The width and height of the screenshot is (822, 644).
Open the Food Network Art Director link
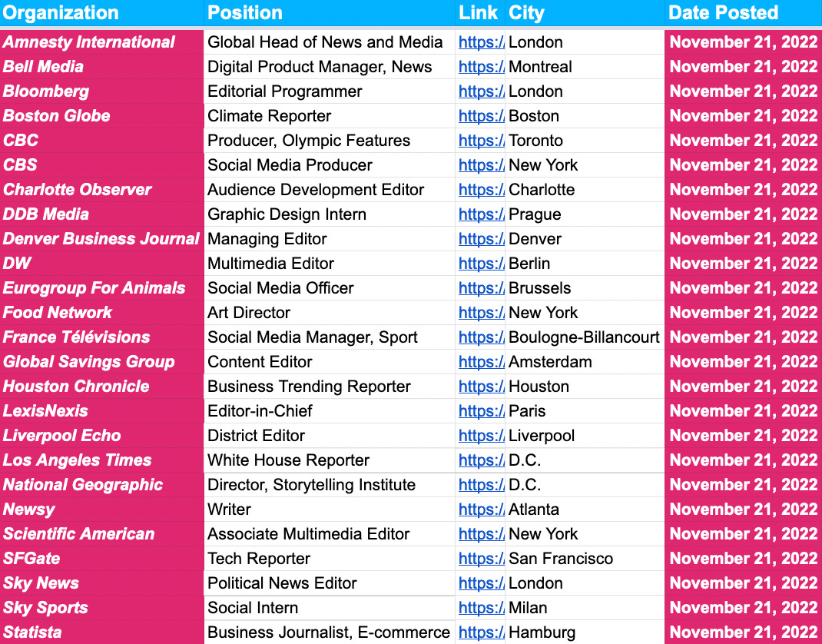coord(481,313)
